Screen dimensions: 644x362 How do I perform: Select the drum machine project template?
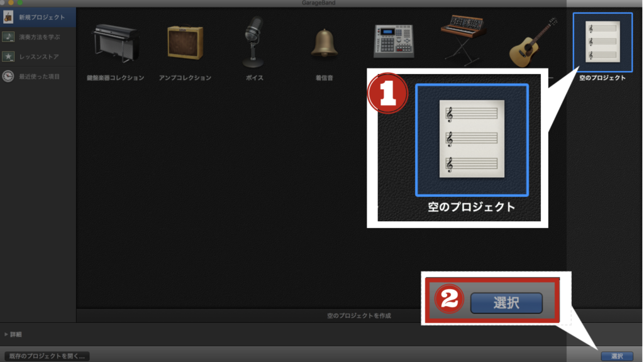tap(394, 41)
